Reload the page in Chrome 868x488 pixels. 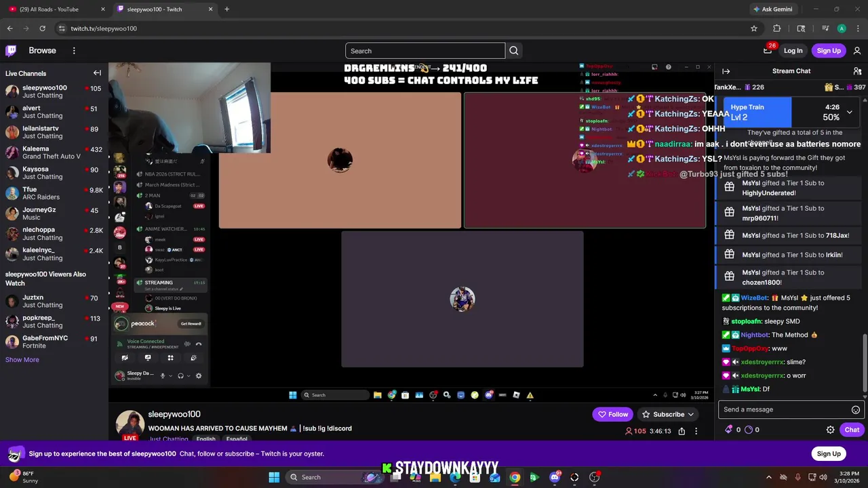pos(42,28)
